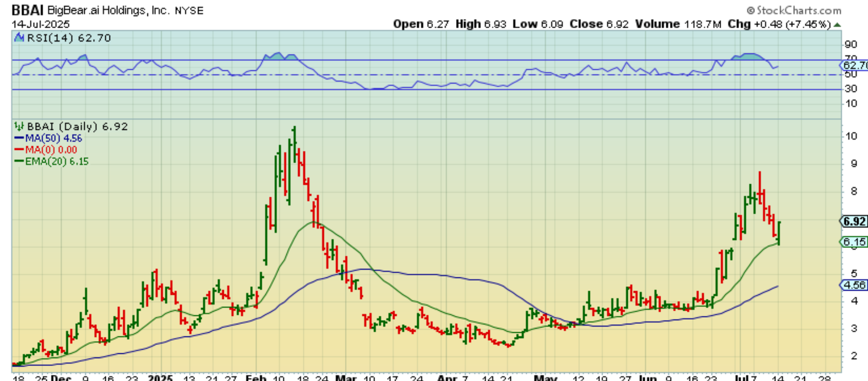Click the 8 label on the price axis
The width and height of the screenshot is (868, 381).
(854, 191)
